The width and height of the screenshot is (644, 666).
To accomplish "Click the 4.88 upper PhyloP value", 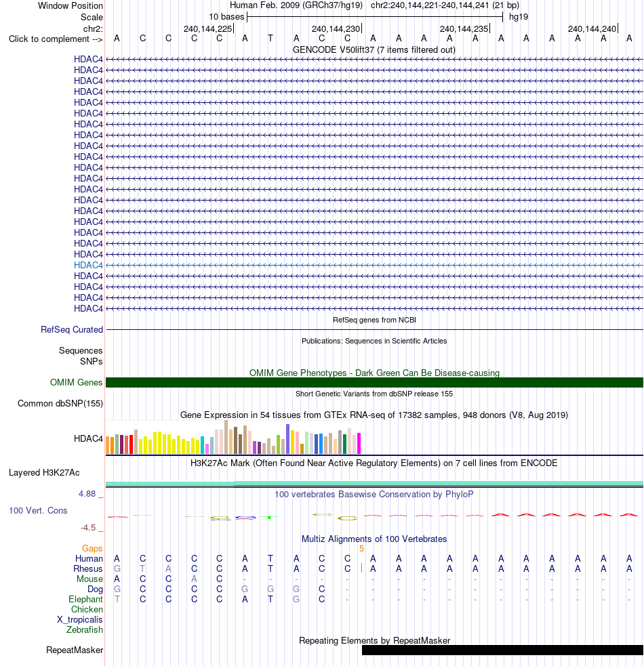I will [87, 494].
